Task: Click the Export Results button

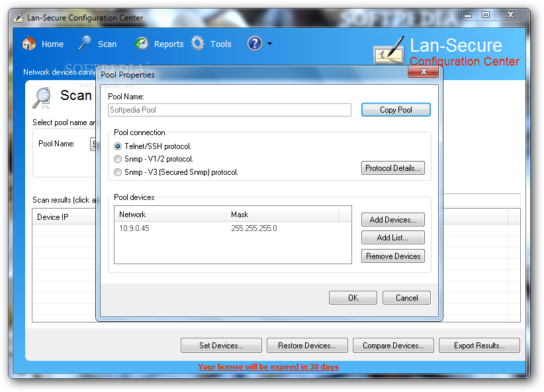Action: 479,346
